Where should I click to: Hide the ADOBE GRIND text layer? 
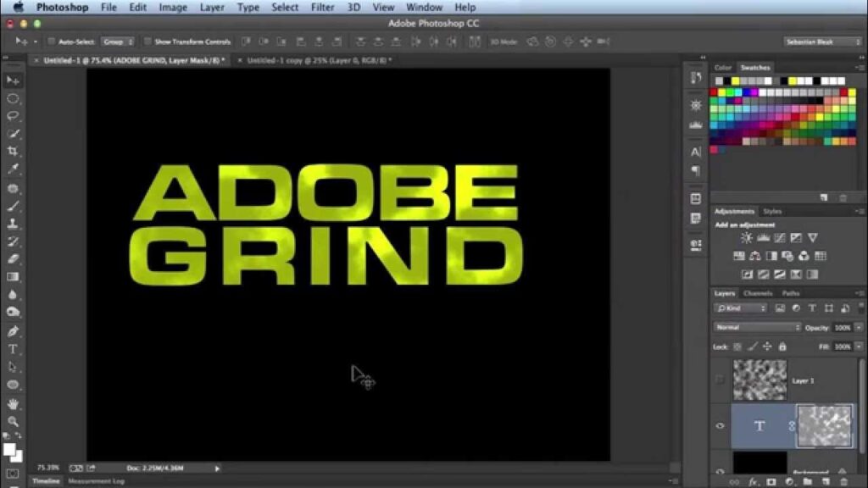pos(720,426)
